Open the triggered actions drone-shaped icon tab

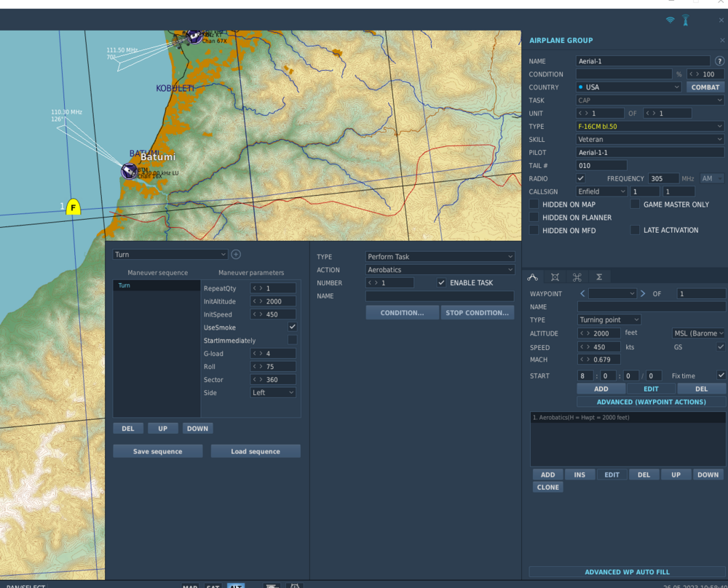click(577, 277)
